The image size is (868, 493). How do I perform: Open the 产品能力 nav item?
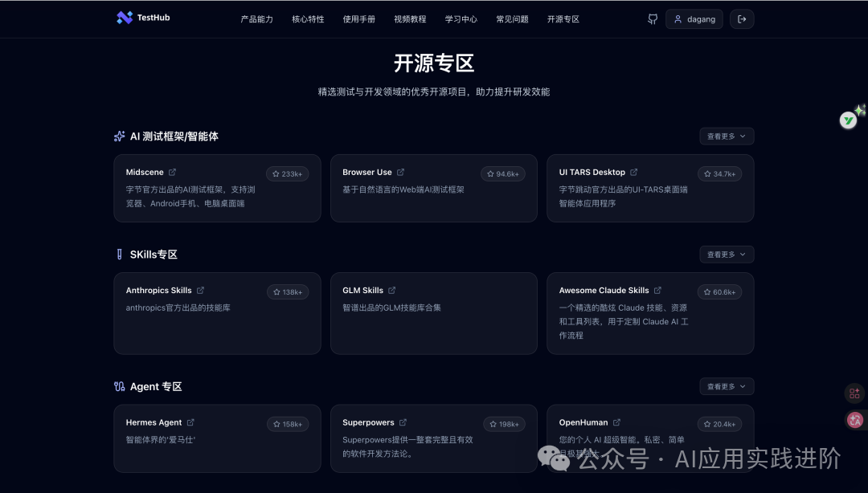[257, 19]
